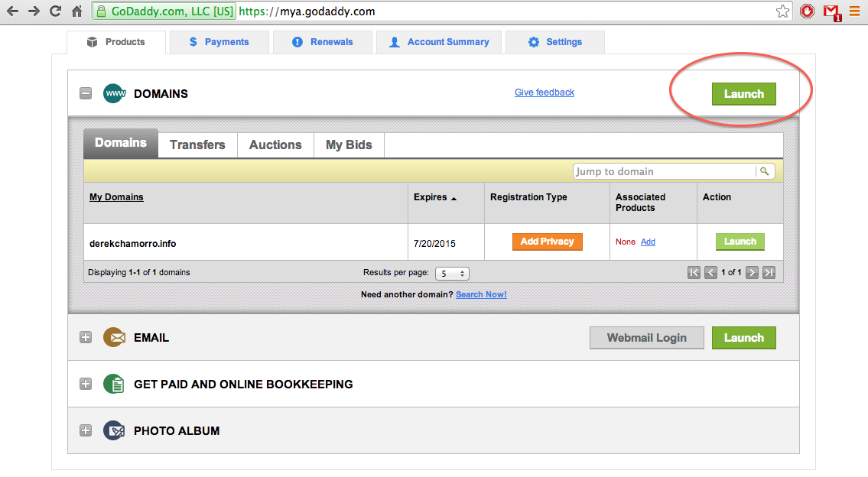This screenshot has width=868, height=477.
Task: Bookmark this page with the star icon
Action: tap(783, 11)
